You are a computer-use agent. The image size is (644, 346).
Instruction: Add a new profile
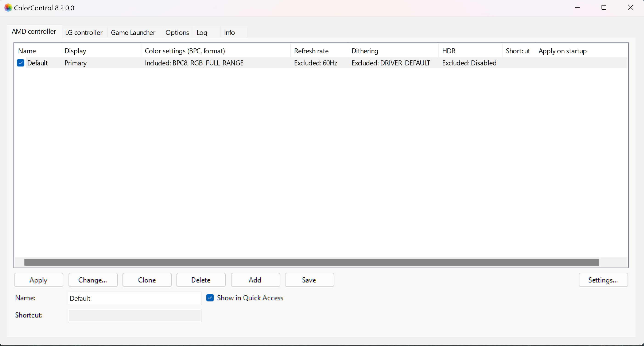point(255,280)
